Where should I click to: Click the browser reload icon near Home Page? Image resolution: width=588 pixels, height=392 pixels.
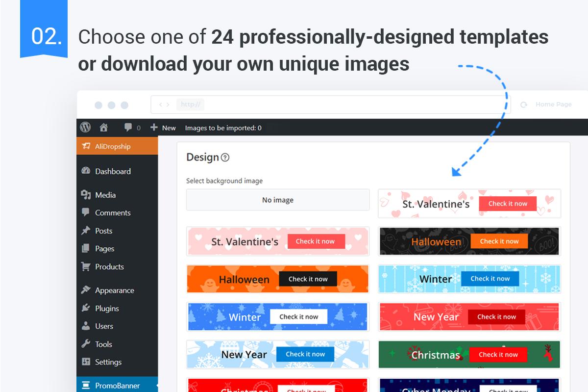coord(523,105)
